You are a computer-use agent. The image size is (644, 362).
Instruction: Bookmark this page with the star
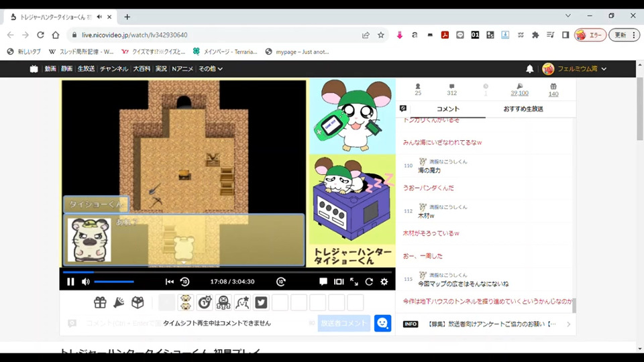[x=381, y=35]
